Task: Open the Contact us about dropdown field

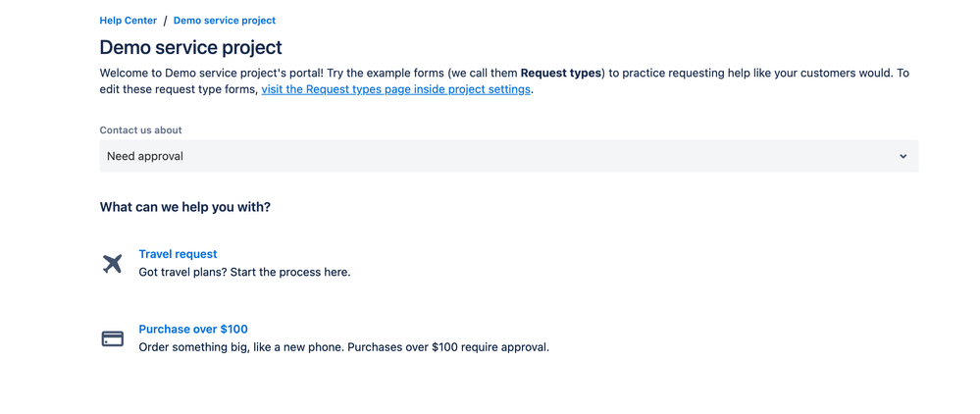Action: (509, 156)
